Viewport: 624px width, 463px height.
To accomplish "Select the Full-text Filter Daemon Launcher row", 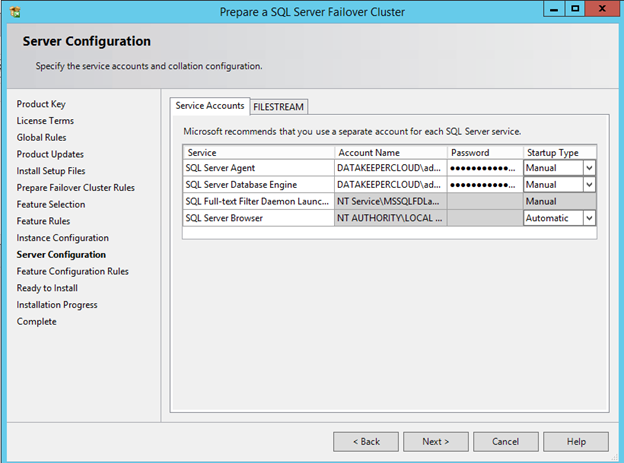I will [257, 202].
